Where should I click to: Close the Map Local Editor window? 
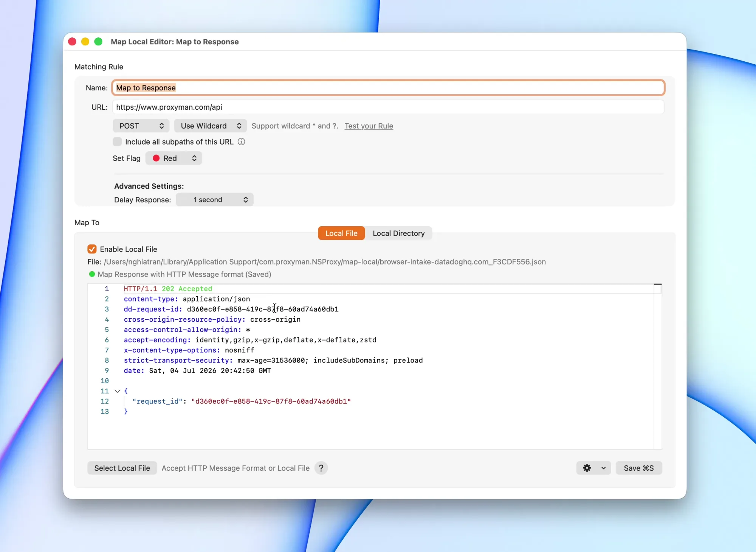72,41
